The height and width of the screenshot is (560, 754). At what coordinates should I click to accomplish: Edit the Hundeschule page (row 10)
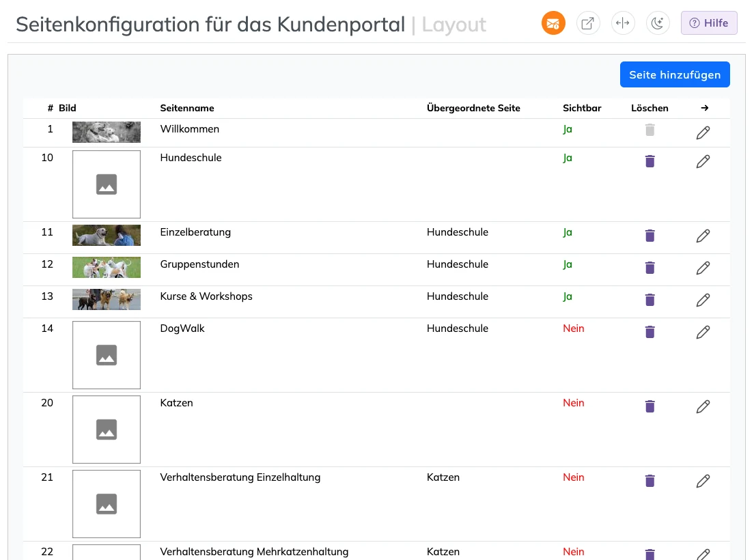[x=703, y=161]
